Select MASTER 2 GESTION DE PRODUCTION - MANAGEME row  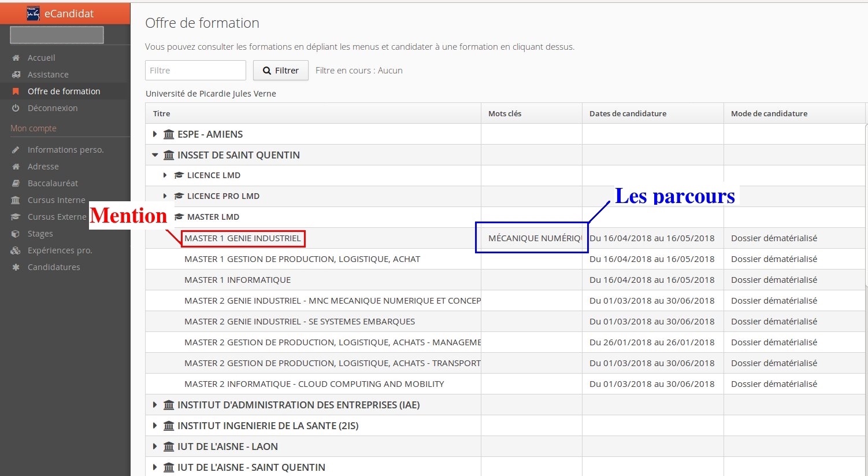[x=505, y=342]
